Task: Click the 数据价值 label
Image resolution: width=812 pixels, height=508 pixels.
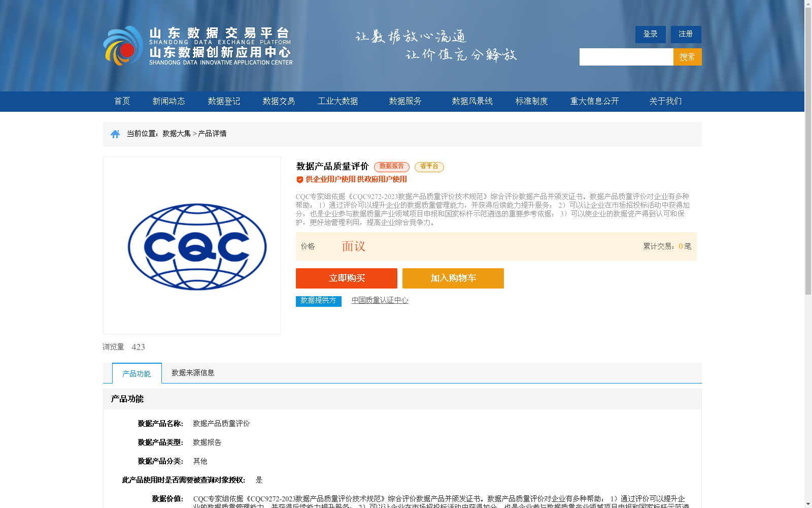Action: [x=167, y=499]
